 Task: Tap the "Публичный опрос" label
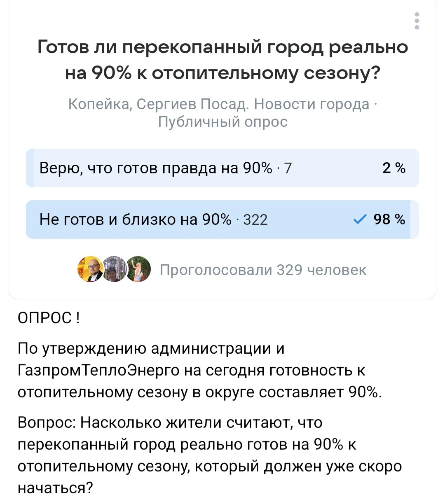[x=223, y=122]
